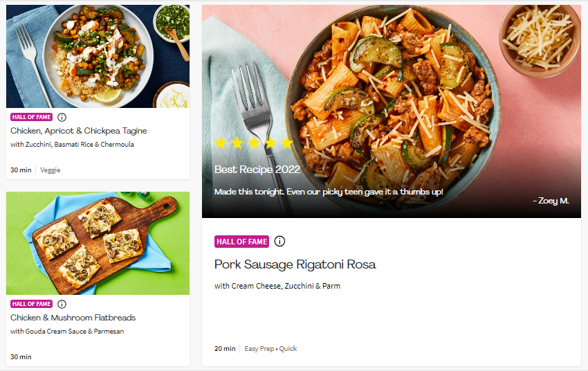Click the Chicken, Apricot & Chickpea Tagine title
The image size is (588, 371).
[79, 131]
